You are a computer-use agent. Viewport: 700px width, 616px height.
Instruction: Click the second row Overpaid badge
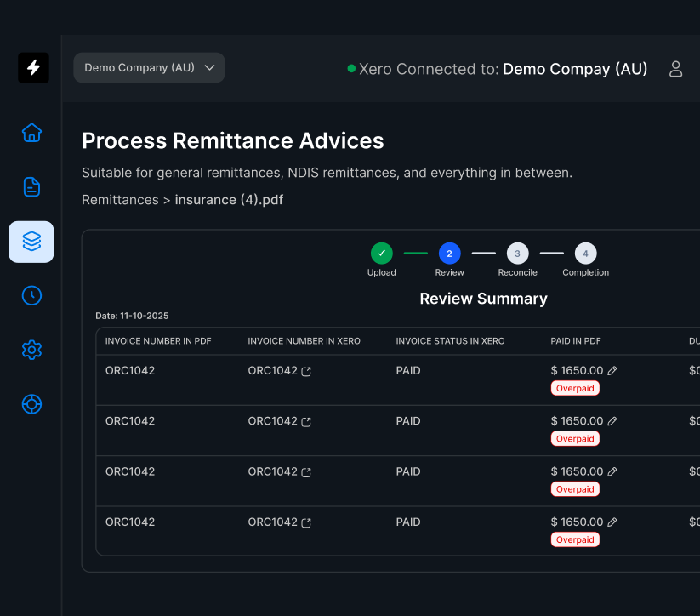coord(575,439)
